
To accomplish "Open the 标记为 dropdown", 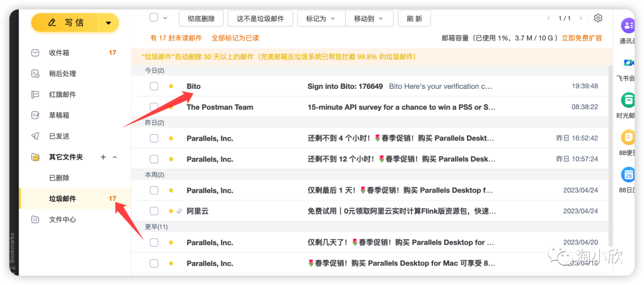I will [321, 18].
